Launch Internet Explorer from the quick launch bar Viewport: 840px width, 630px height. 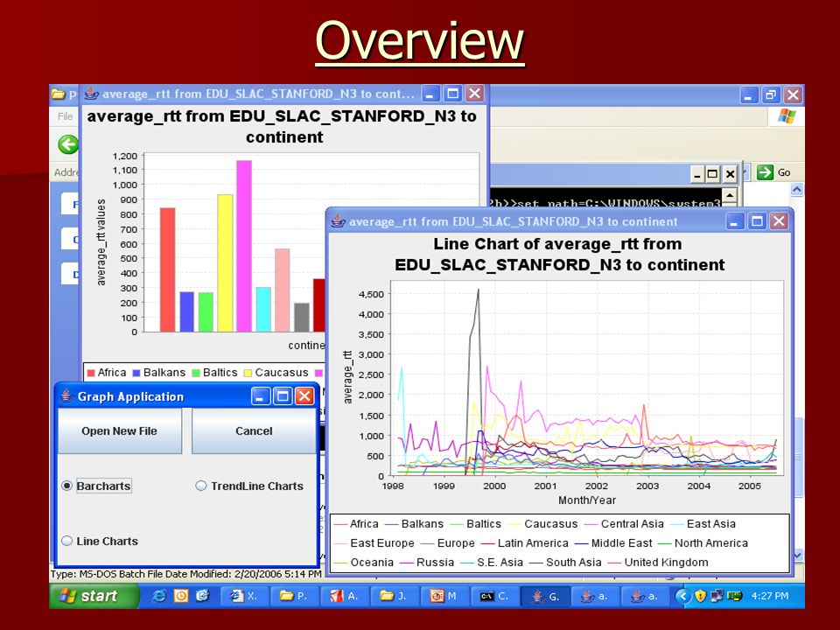click(x=159, y=596)
